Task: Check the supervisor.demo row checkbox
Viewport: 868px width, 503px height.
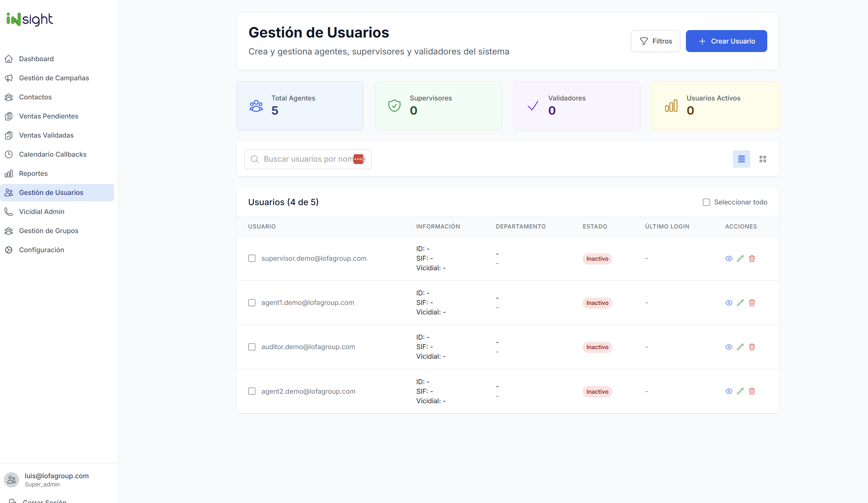Action: [251, 258]
